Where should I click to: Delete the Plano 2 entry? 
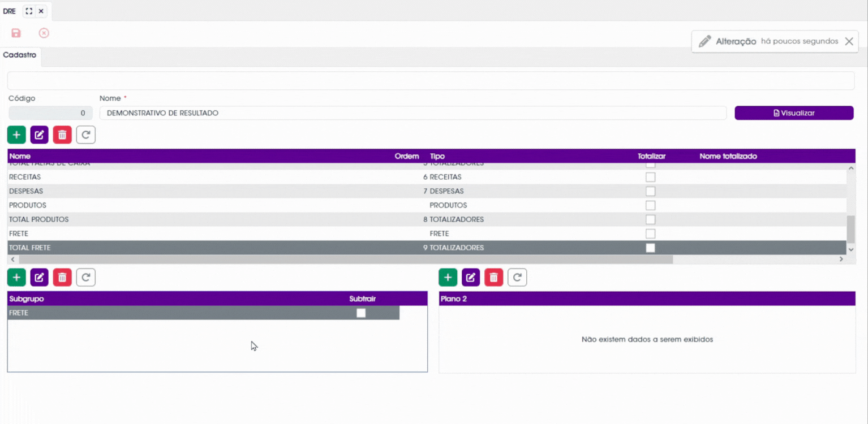point(494,277)
